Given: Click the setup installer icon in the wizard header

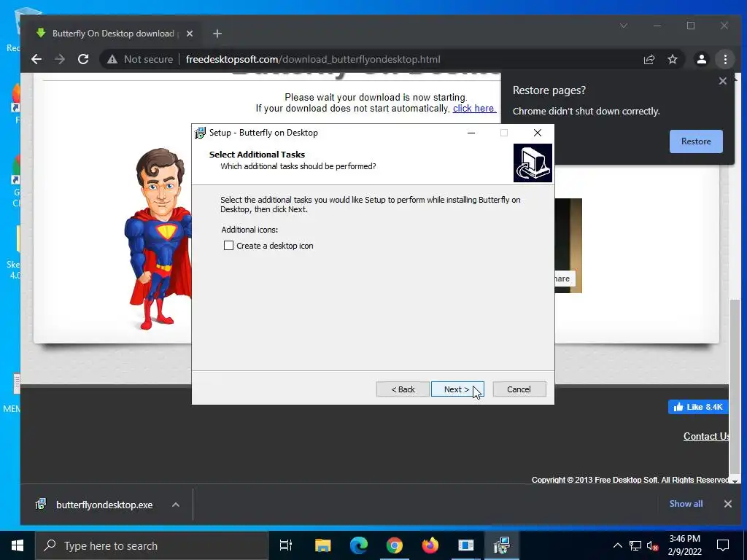Looking at the screenshot, I should coord(533,163).
